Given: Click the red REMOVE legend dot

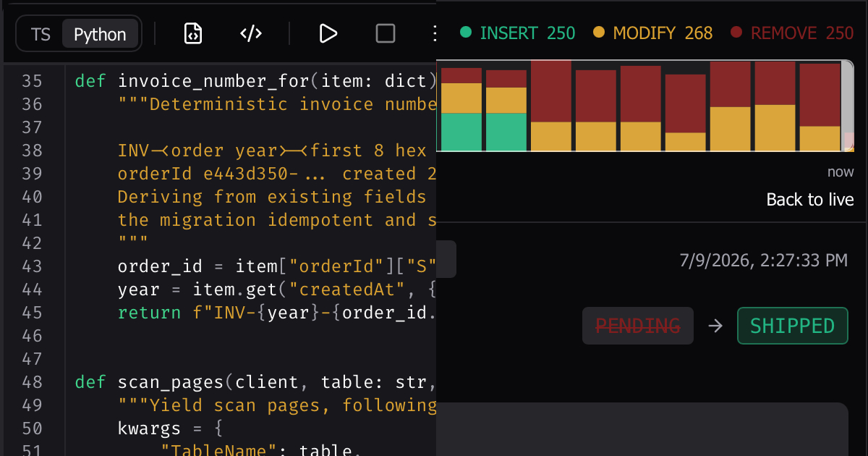Looking at the screenshot, I should pos(736,33).
